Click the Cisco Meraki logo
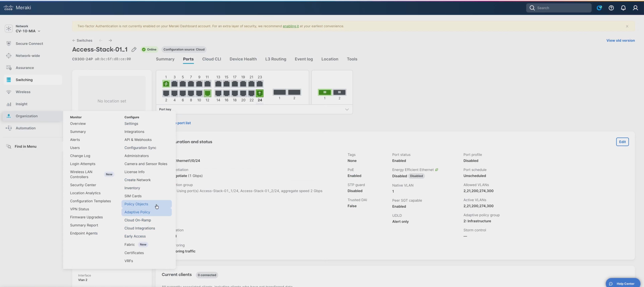Screen dimensions: 644x287 17,7
